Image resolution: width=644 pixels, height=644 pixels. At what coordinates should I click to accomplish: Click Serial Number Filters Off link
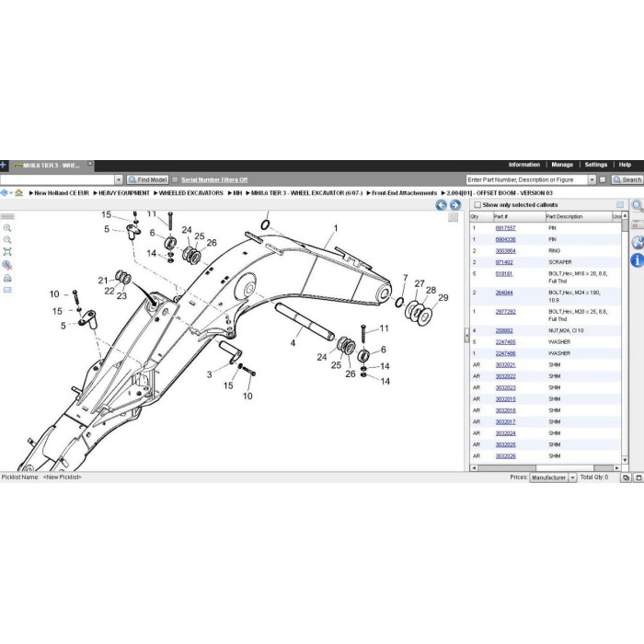click(214, 179)
